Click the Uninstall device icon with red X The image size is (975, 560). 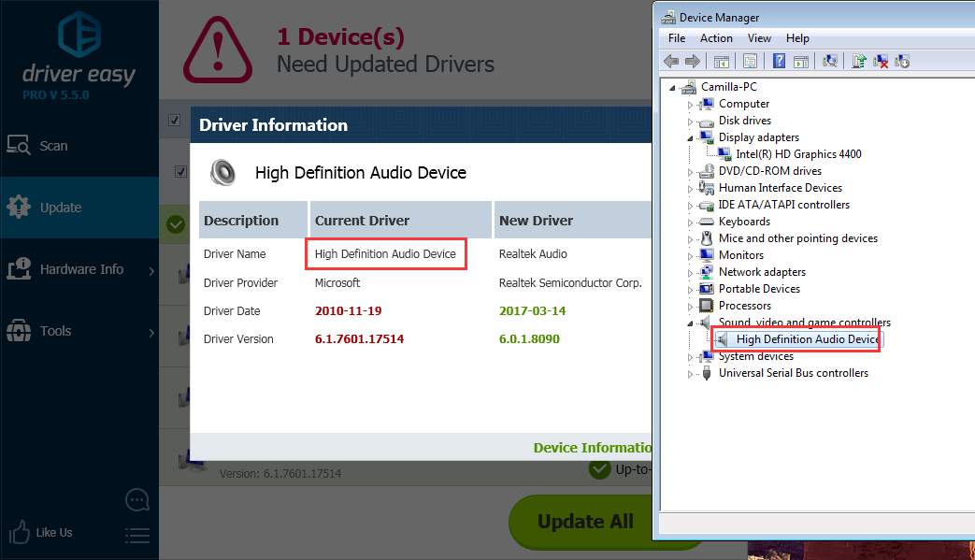(x=881, y=61)
